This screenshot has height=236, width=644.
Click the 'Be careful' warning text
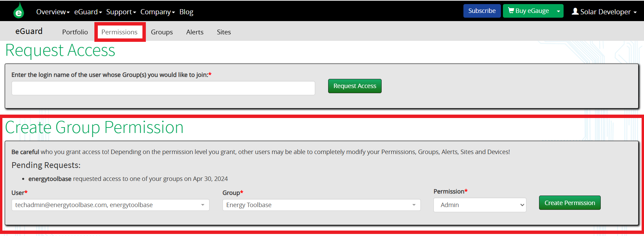pos(25,152)
